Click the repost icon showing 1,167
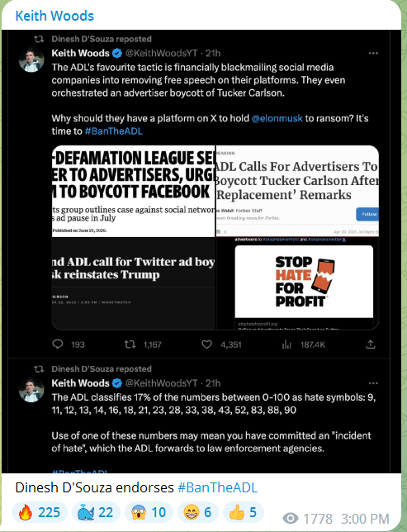The image size is (407, 532). click(x=130, y=344)
